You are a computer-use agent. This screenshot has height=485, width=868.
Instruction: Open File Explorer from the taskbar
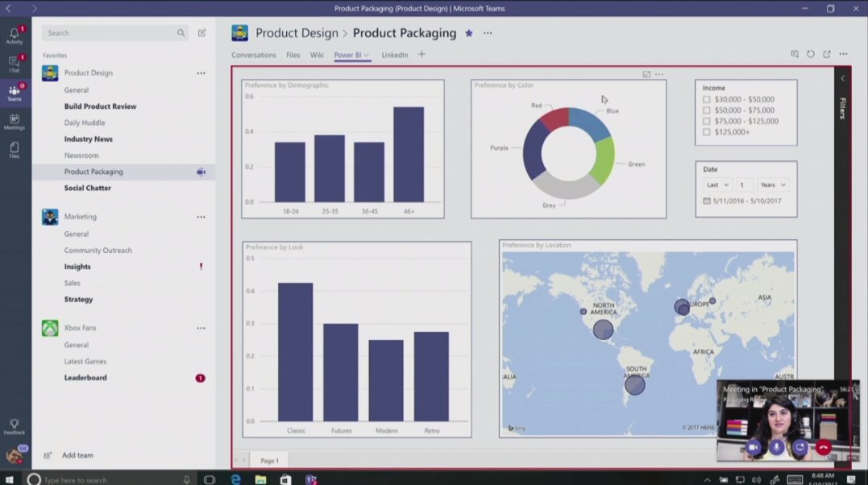pyautogui.click(x=261, y=479)
